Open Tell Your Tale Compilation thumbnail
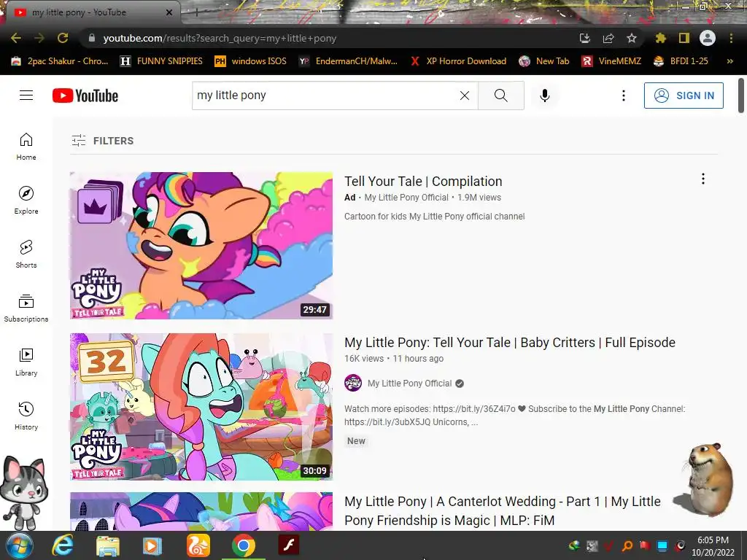 tap(201, 245)
